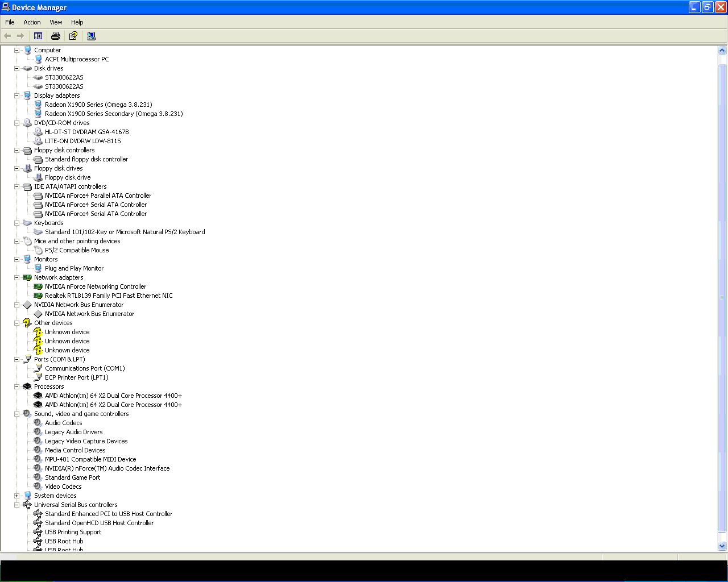Collapse the Floppy disk drives node
Image resolution: width=728 pixels, height=582 pixels.
tap(16, 168)
